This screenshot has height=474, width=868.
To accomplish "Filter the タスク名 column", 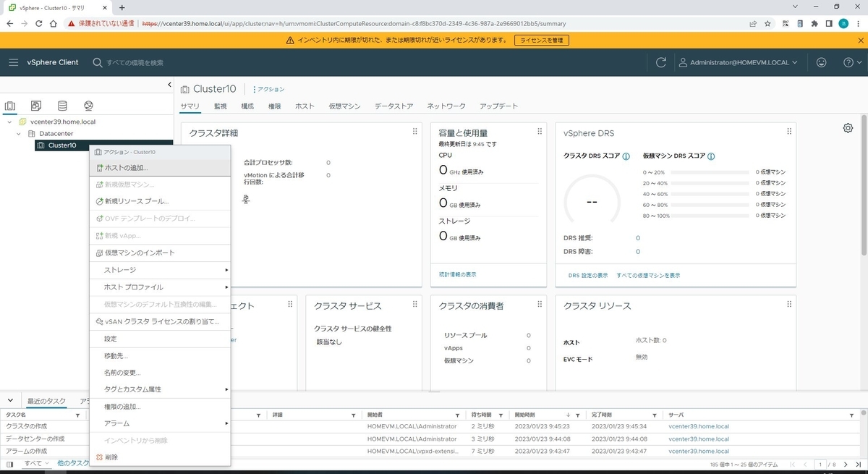I will coord(79,415).
